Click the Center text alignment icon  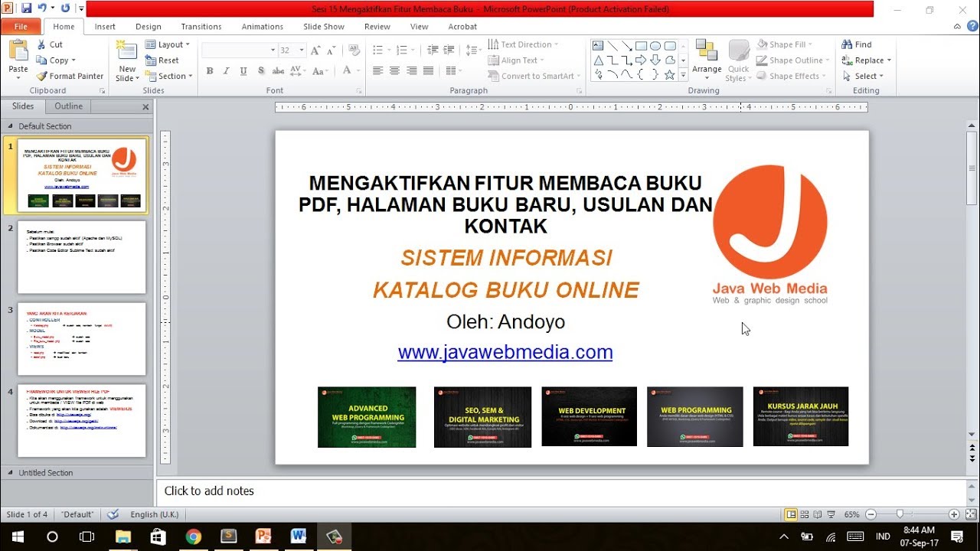(x=394, y=70)
